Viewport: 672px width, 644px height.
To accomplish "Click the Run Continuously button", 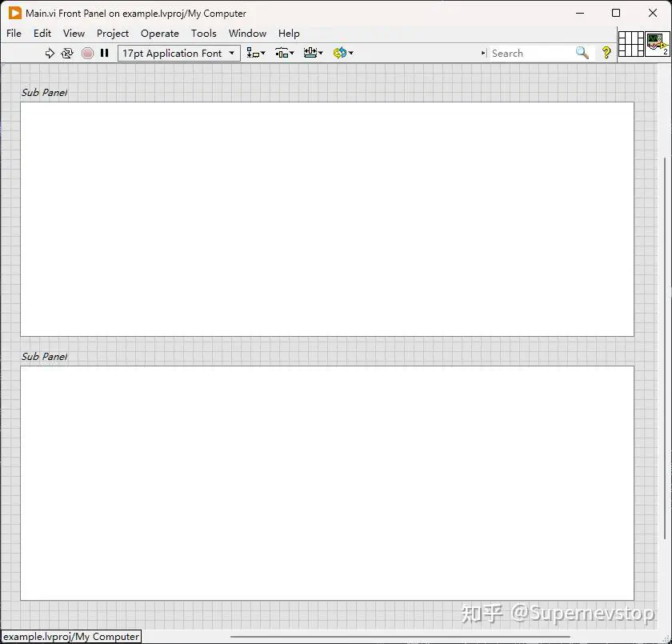I will pyautogui.click(x=67, y=53).
